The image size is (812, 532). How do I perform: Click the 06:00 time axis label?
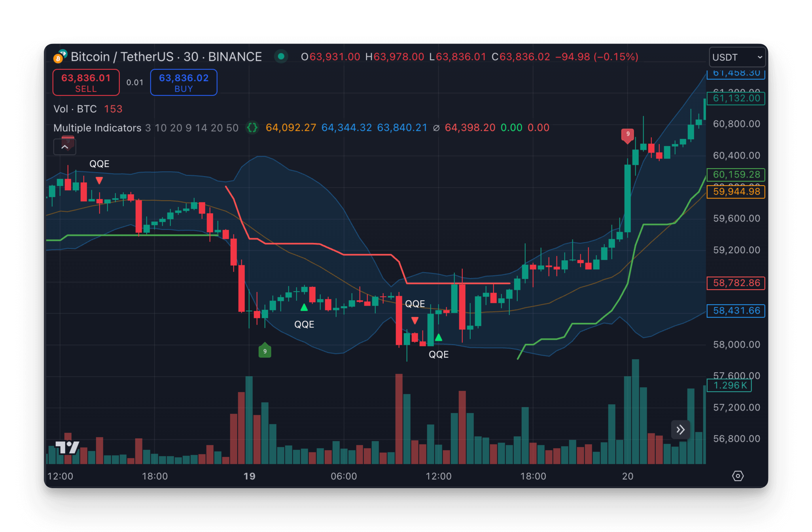pos(344,476)
